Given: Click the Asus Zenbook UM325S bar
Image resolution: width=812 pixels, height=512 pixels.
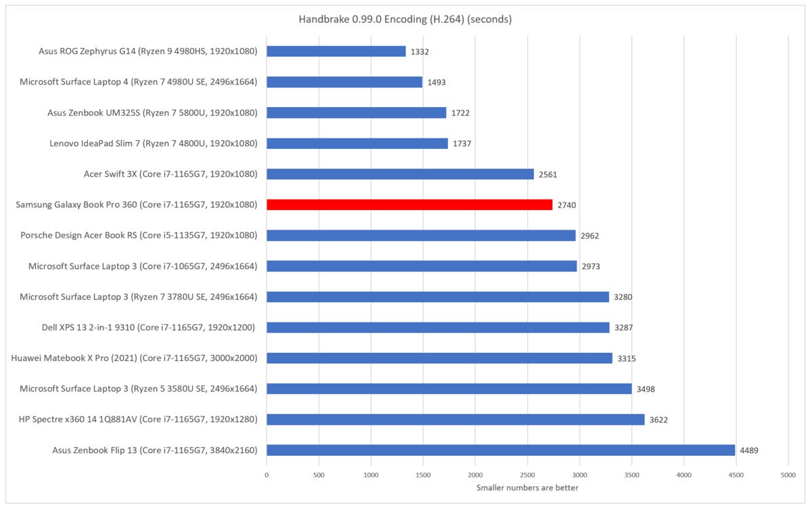Looking at the screenshot, I should (x=357, y=112).
